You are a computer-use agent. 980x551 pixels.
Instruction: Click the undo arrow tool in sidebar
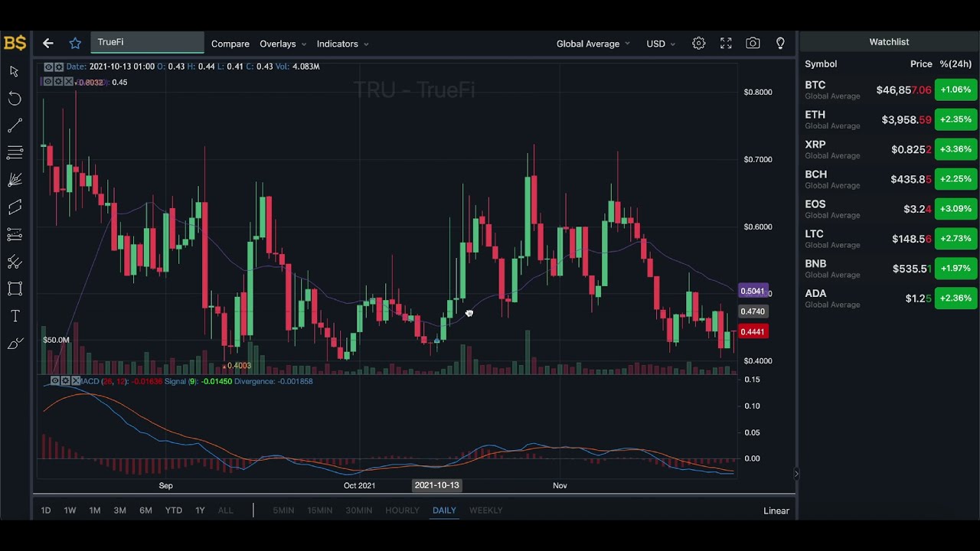tap(15, 99)
